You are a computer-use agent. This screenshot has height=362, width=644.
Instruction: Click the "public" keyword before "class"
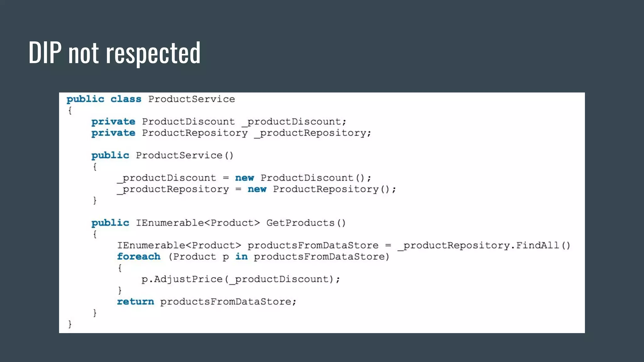click(85, 99)
